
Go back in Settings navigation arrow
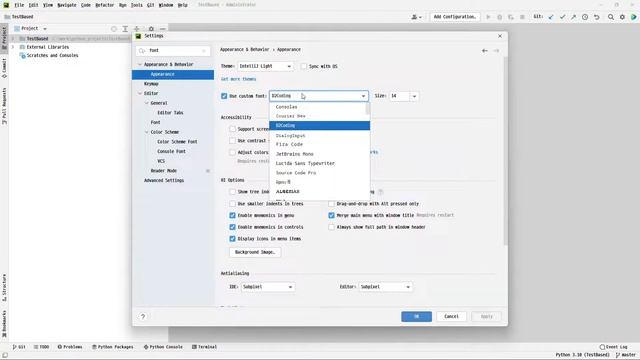click(484, 51)
